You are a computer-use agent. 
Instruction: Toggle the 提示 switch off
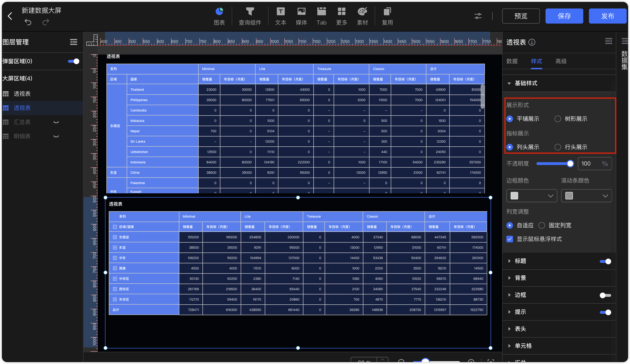[605, 312]
